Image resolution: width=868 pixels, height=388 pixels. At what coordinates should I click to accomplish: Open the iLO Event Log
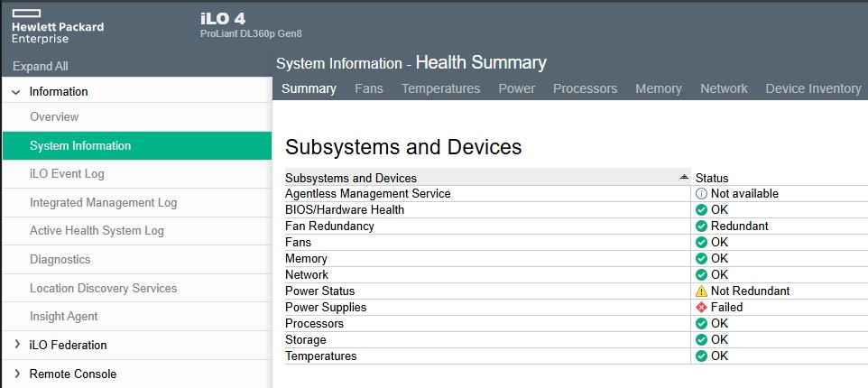(x=137, y=174)
